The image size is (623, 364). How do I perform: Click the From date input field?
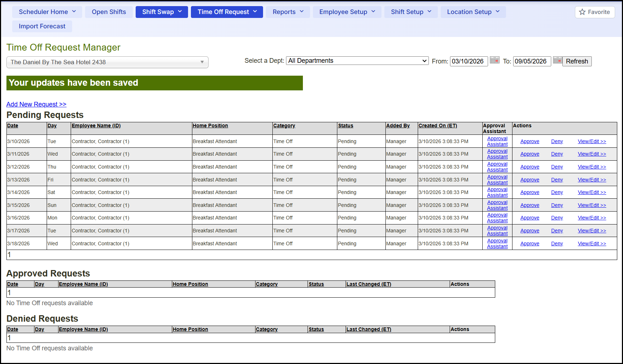(468, 61)
